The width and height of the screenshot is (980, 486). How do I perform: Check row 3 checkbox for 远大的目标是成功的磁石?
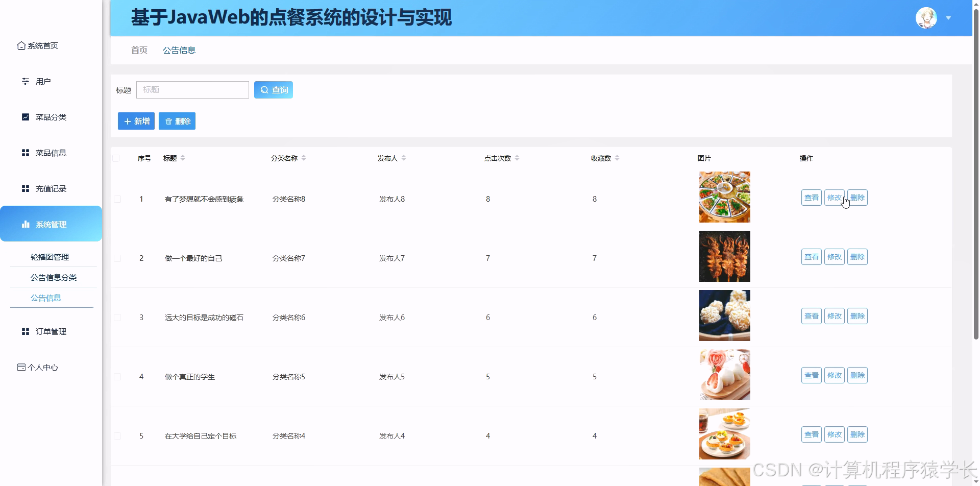click(117, 317)
